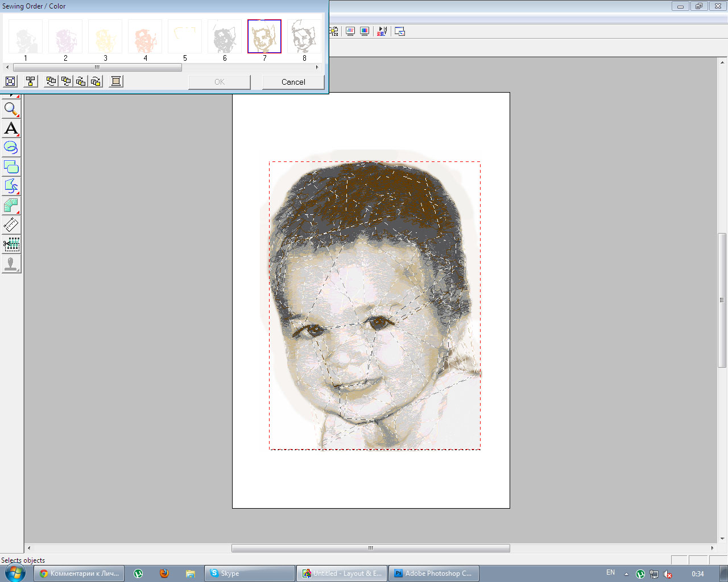
Task: Click the canvas horizontal scrollbar thumb
Action: (371, 548)
